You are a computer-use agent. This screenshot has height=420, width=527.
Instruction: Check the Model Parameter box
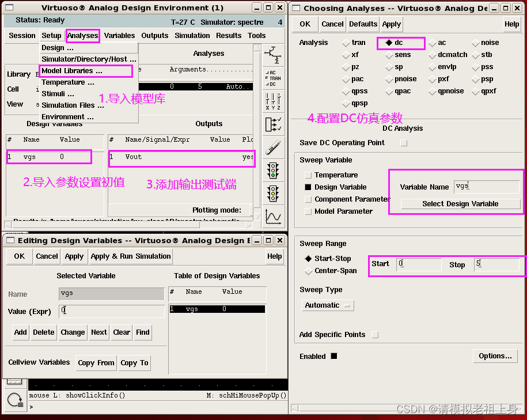pos(308,211)
